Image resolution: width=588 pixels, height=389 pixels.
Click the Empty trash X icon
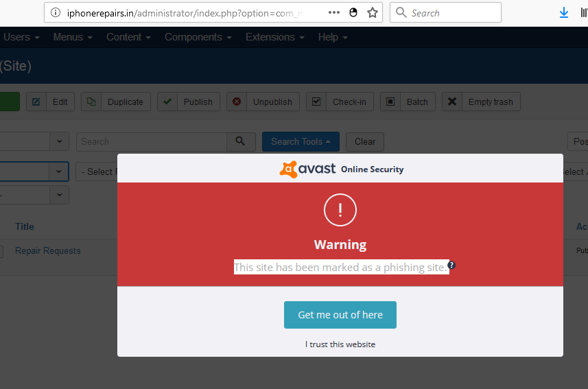coord(452,102)
